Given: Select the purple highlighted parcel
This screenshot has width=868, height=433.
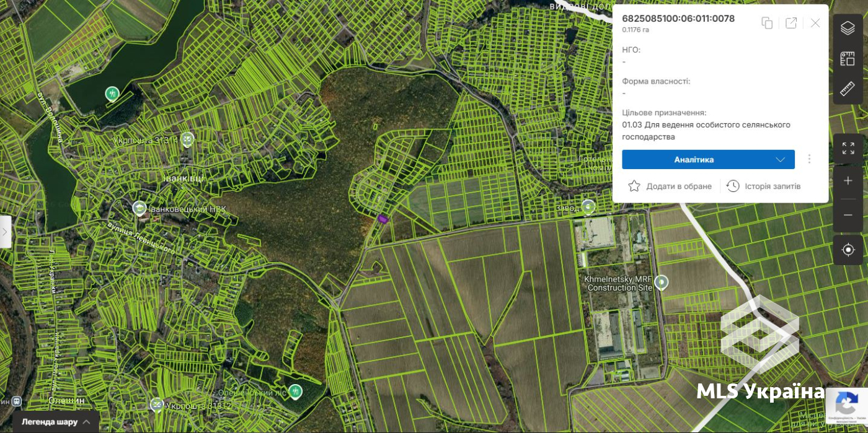Looking at the screenshot, I should click(x=383, y=218).
